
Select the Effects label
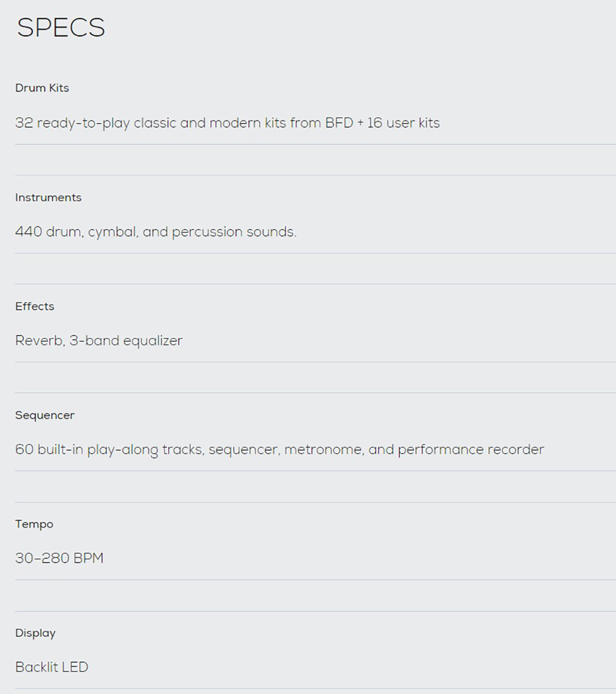tap(34, 306)
